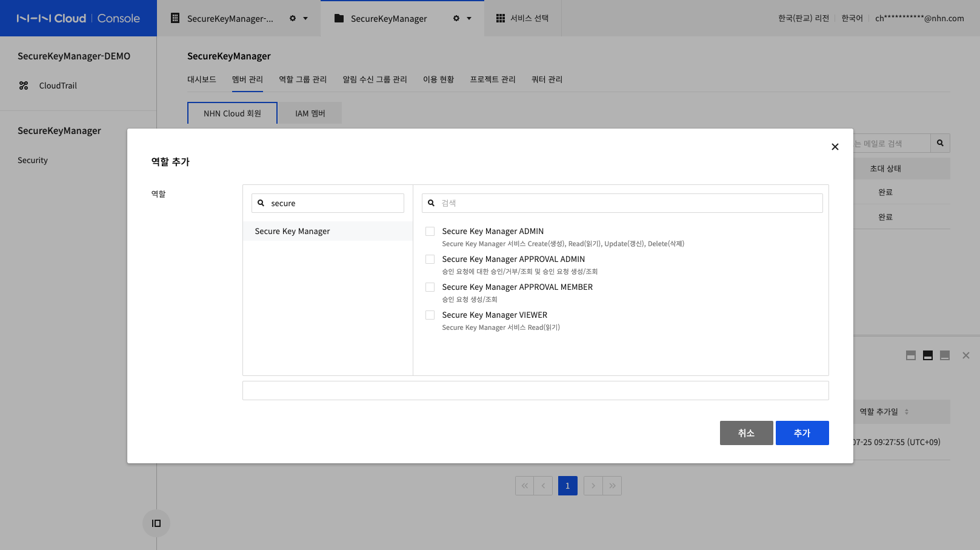The image size is (980, 550).
Task: Check Secure Key Manager APPROVAL MEMBER role
Action: (430, 287)
